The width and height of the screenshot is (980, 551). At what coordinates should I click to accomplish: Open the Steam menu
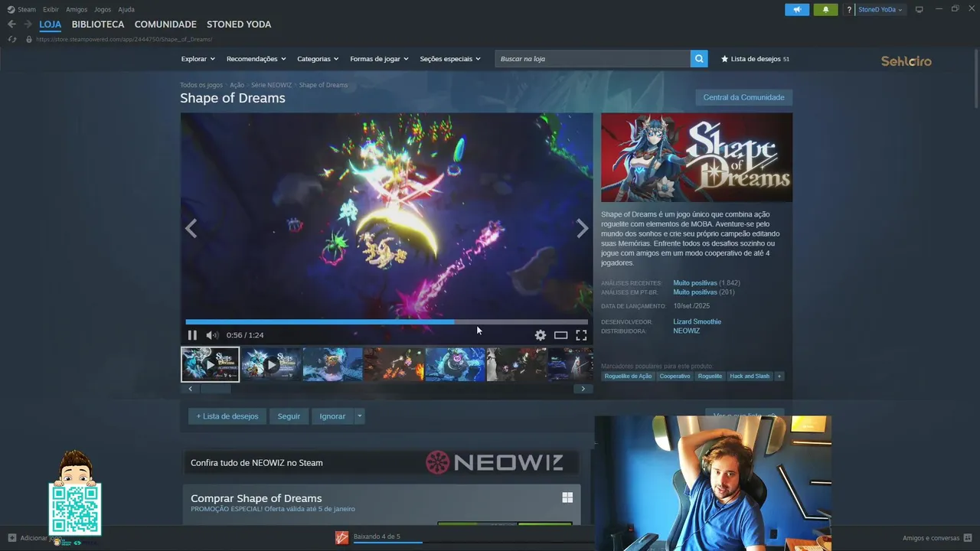click(x=27, y=9)
